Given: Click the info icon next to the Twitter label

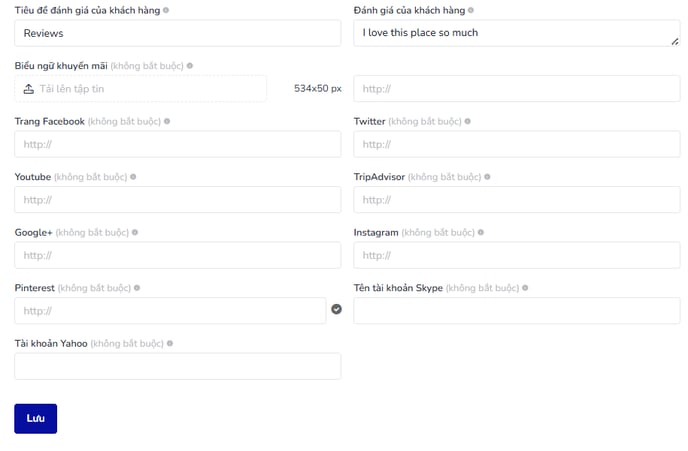Looking at the screenshot, I should tap(468, 121).
